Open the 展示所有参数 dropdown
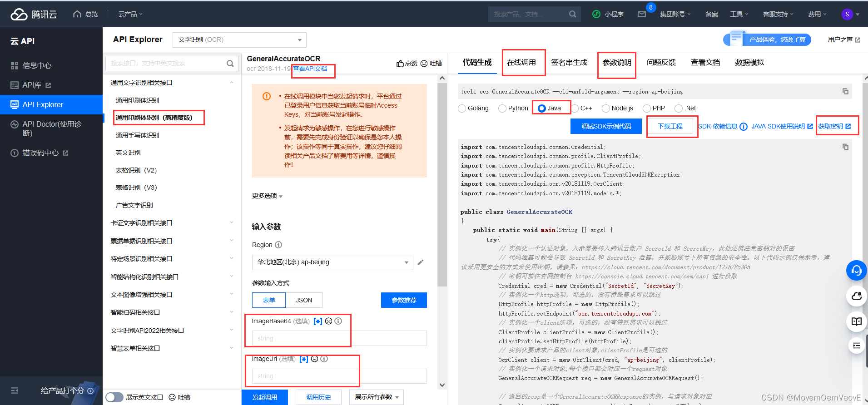Screen dimensions: 868x405 pos(377,397)
